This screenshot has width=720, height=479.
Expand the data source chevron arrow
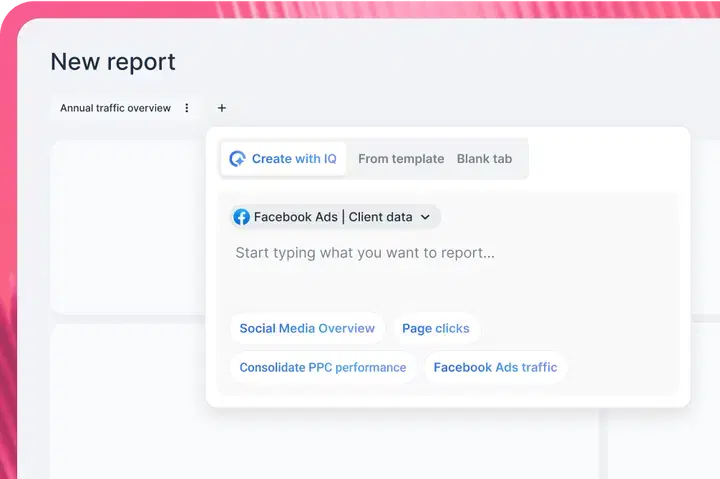[x=425, y=217]
